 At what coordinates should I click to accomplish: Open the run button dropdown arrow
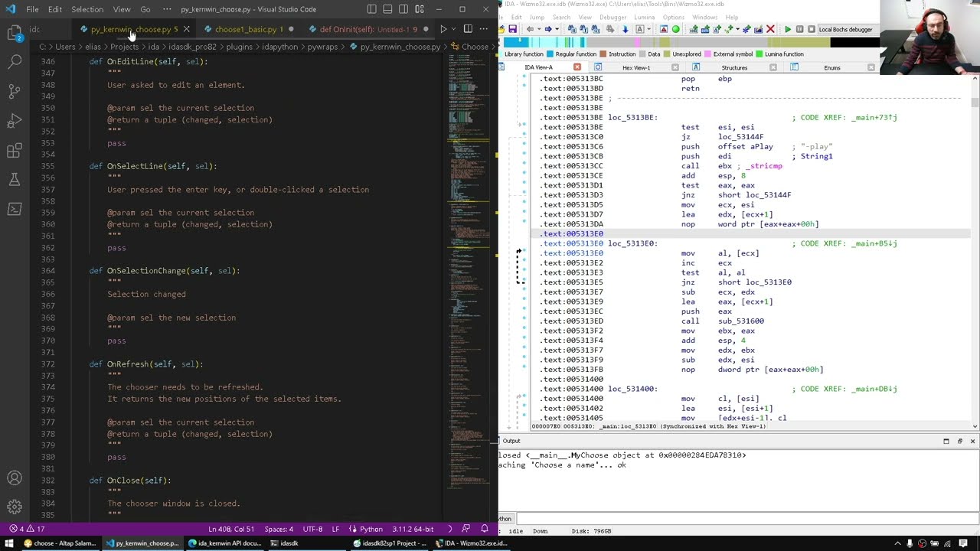[453, 29]
